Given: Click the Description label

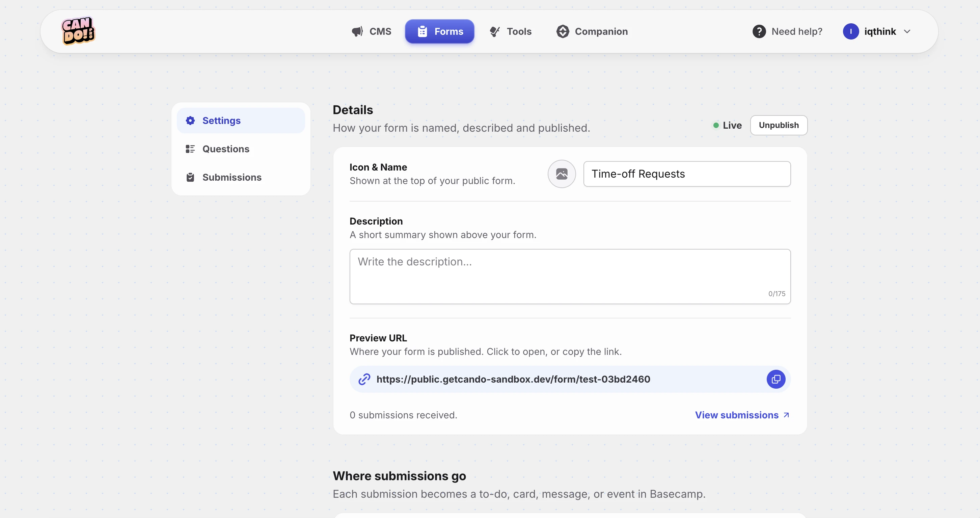Looking at the screenshot, I should point(376,221).
